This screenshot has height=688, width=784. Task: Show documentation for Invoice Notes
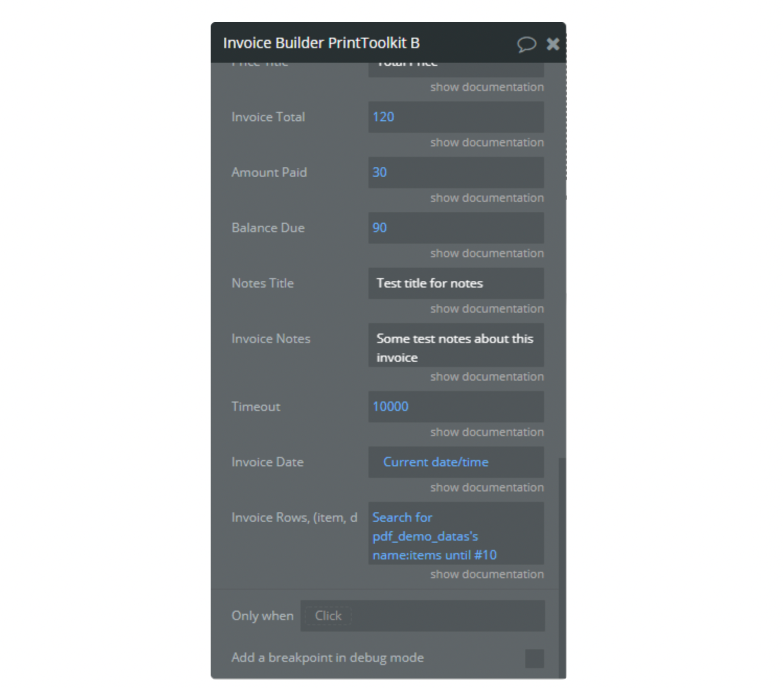click(x=487, y=377)
